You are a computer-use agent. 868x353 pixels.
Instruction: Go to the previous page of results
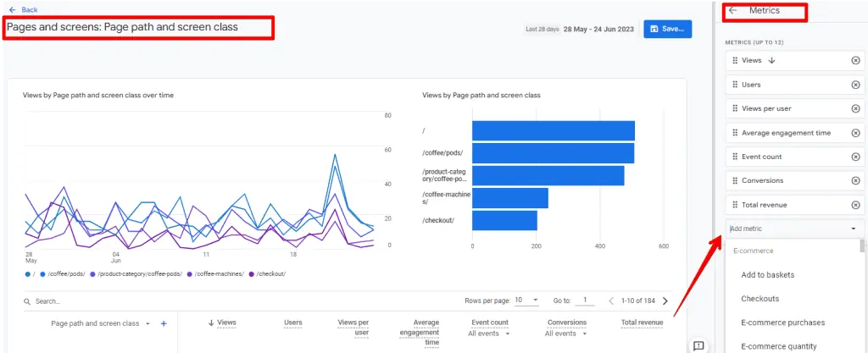[x=612, y=301]
